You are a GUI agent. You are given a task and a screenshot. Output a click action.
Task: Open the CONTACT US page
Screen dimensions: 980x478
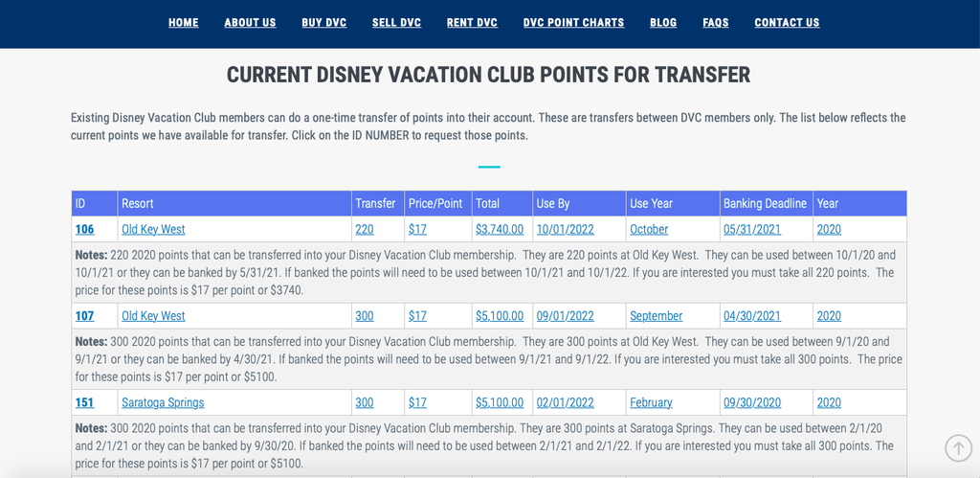pyautogui.click(x=787, y=23)
